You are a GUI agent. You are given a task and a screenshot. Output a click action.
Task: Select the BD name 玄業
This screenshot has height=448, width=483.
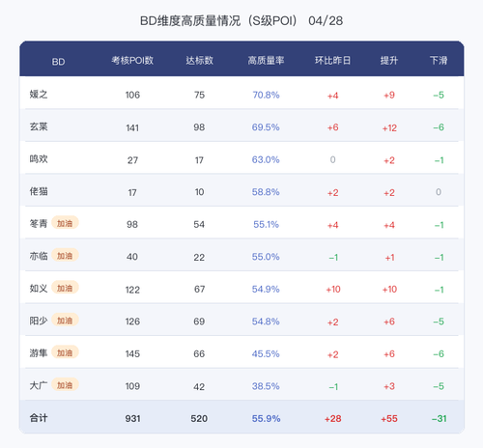click(39, 126)
